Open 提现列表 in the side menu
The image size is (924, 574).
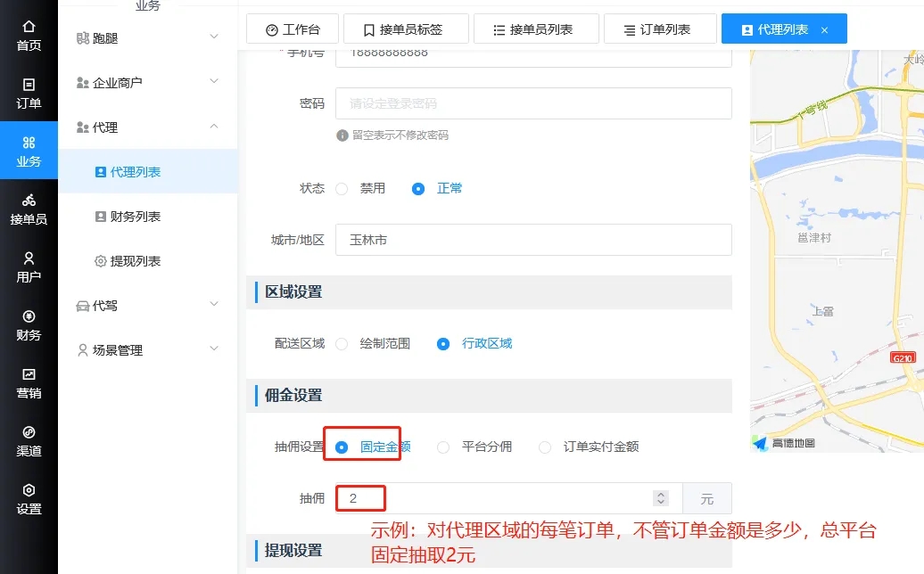(135, 261)
